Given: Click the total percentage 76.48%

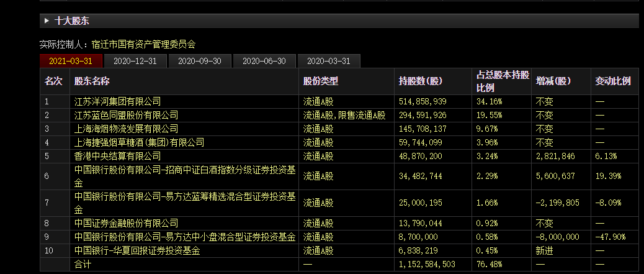Looking at the screenshot, I should pos(489,264).
